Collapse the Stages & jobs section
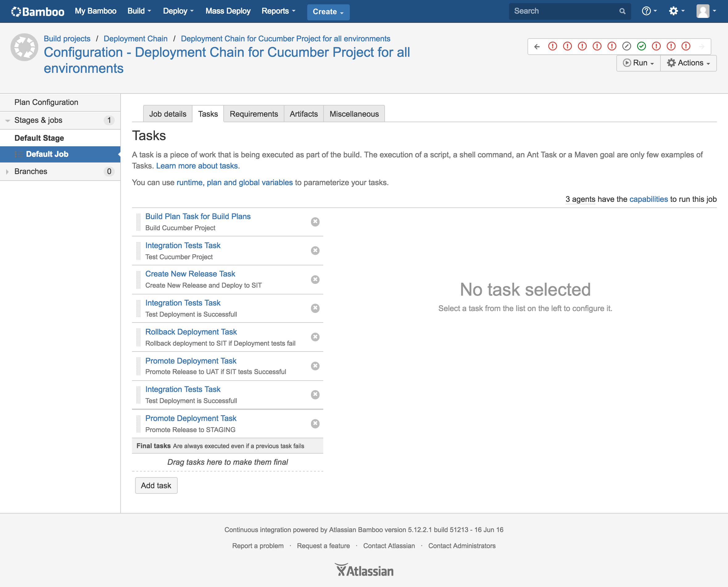The image size is (728, 587). coord(7,120)
